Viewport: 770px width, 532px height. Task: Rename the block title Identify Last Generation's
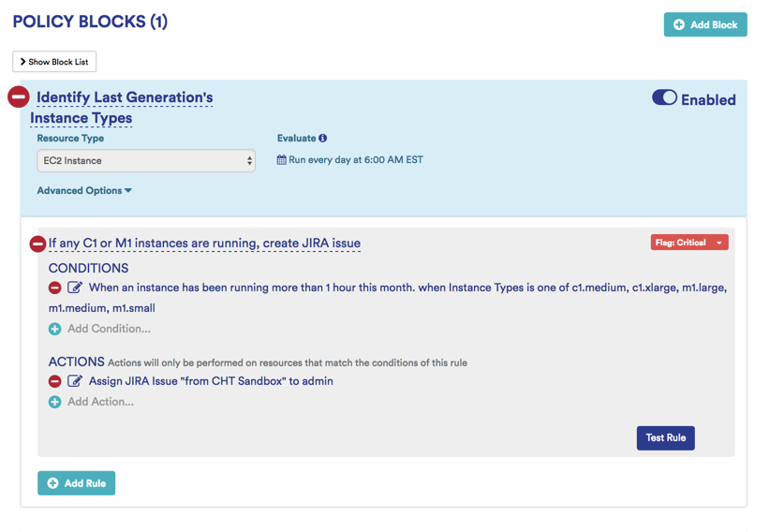pos(125,97)
